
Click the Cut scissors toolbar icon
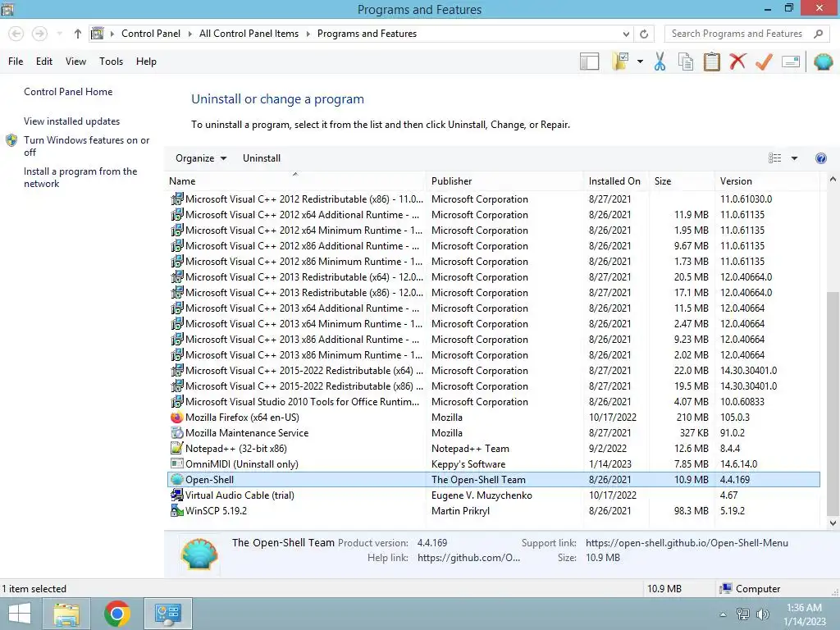pos(660,62)
